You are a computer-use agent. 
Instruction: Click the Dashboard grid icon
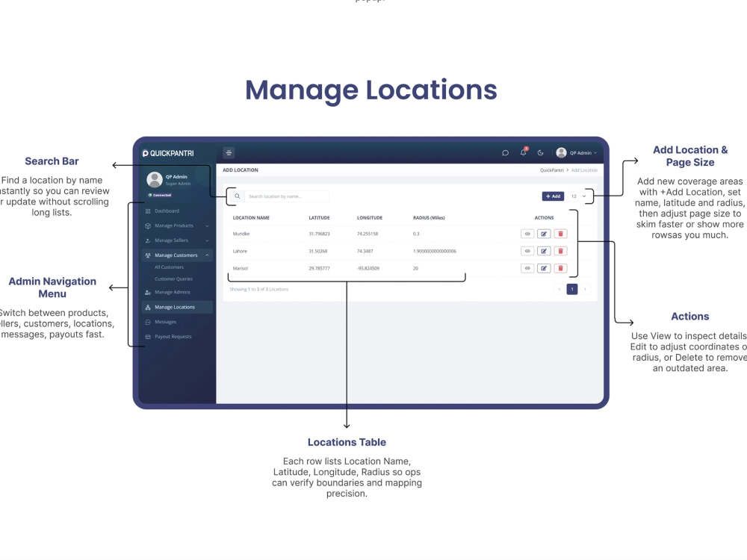click(x=148, y=211)
